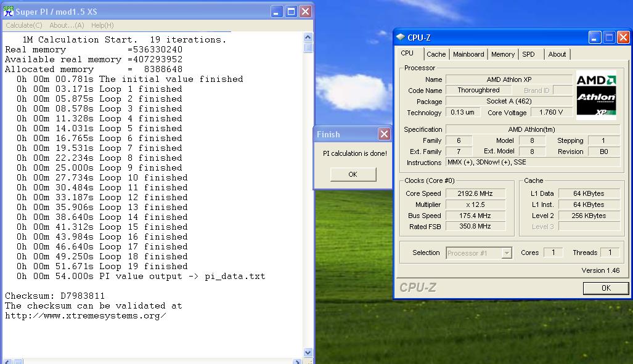
Task: Click the L1 Data value '64 KBytes'
Action: 589,193
